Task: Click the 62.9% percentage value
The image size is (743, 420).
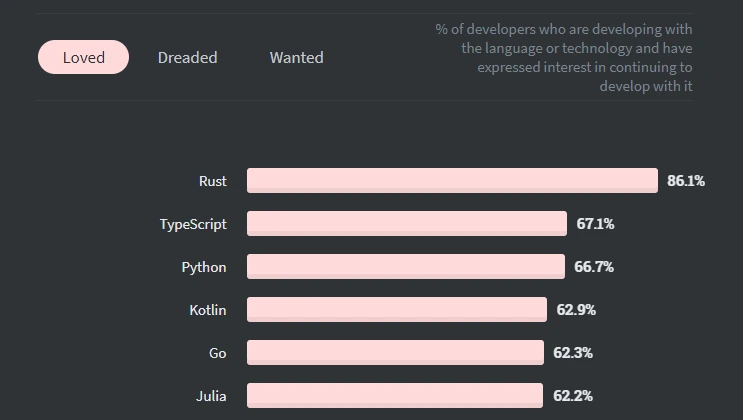Action: coord(576,310)
